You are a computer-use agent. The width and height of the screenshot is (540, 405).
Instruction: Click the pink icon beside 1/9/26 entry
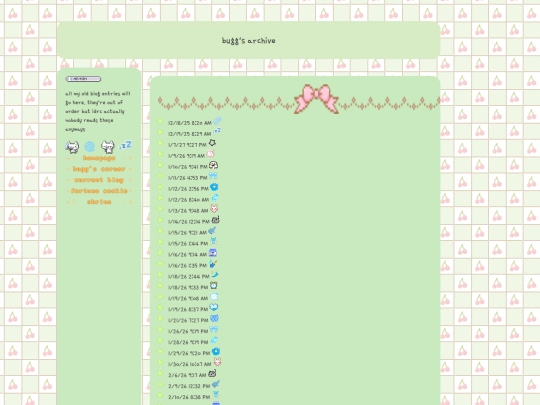(210, 154)
